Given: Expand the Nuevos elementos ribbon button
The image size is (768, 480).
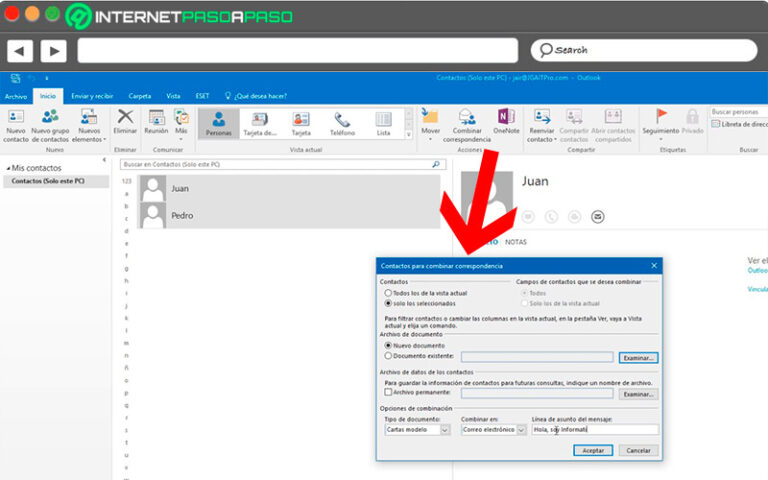Looking at the screenshot, I should [x=89, y=126].
